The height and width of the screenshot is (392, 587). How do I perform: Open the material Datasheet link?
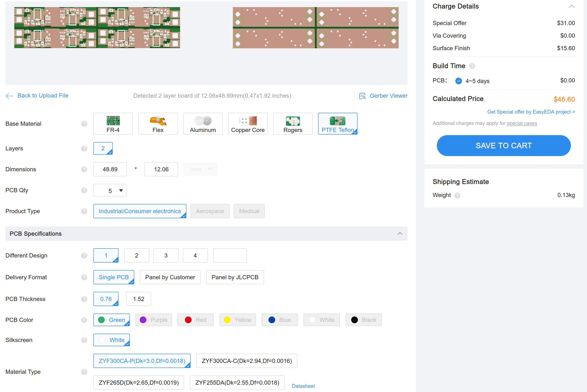303,386
